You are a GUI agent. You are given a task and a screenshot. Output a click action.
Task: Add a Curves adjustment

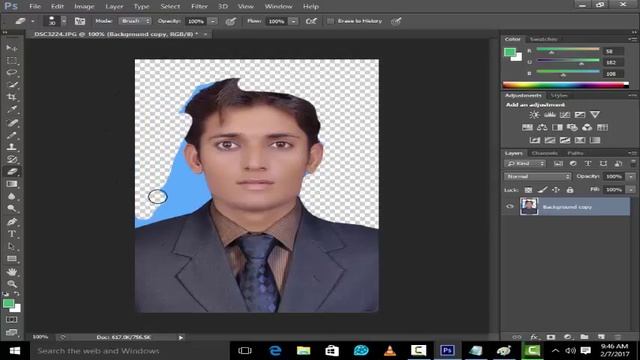(564, 115)
